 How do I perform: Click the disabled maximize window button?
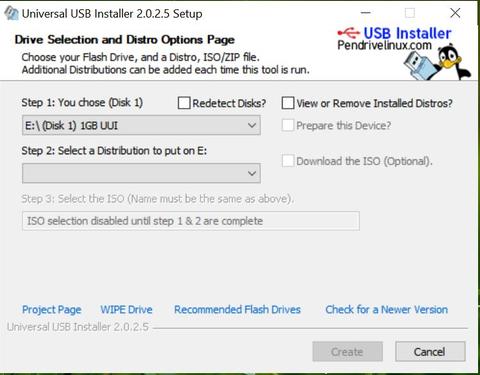(410, 13)
